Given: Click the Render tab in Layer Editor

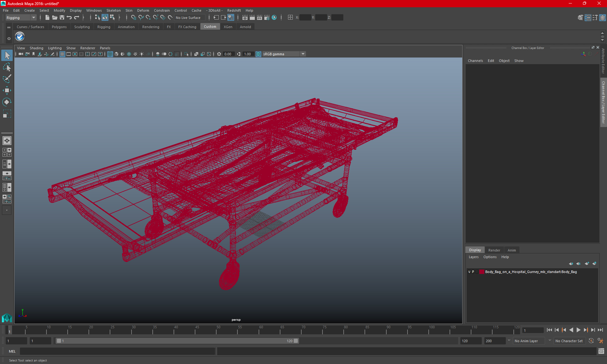Looking at the screenshot, I should (x=494, y=250).
